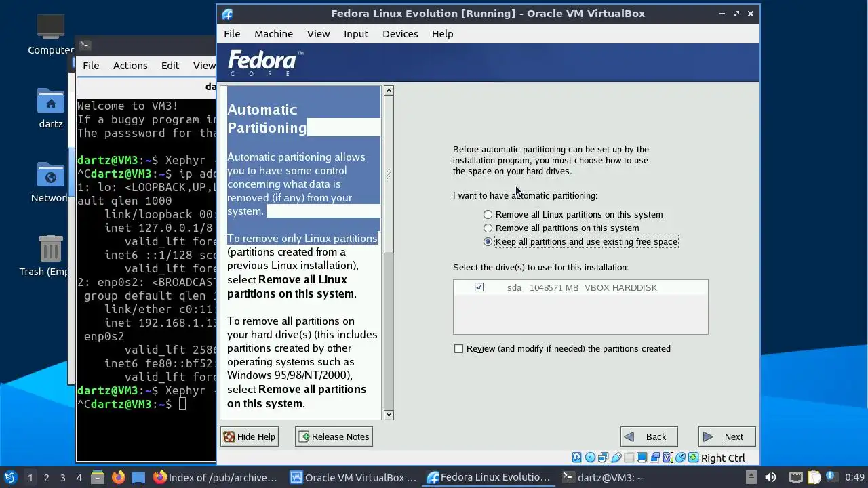
Task: Open the VirtualBox View menu
Action: 318,33
